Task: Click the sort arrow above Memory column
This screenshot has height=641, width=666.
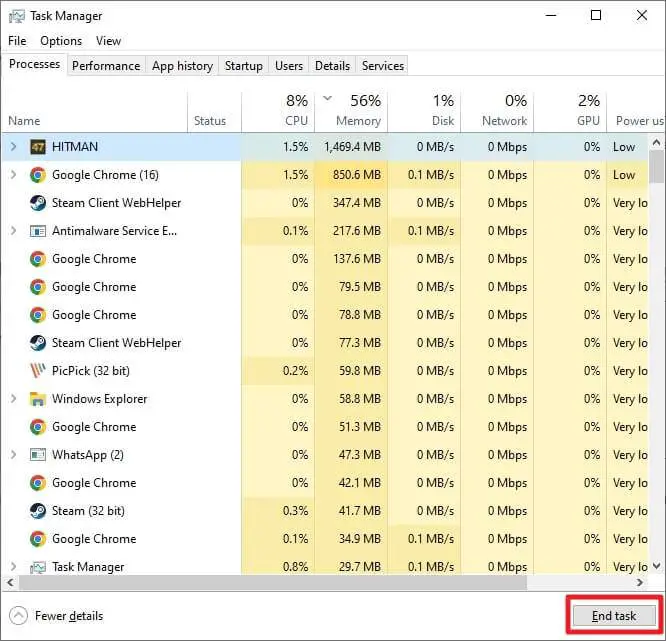Action: point(327,99)
